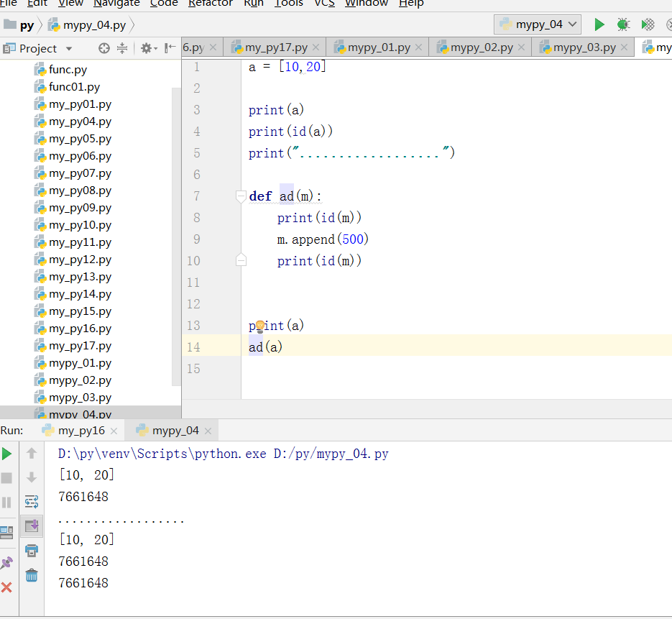Open the Project panel gear settings menu

point(148,48)
